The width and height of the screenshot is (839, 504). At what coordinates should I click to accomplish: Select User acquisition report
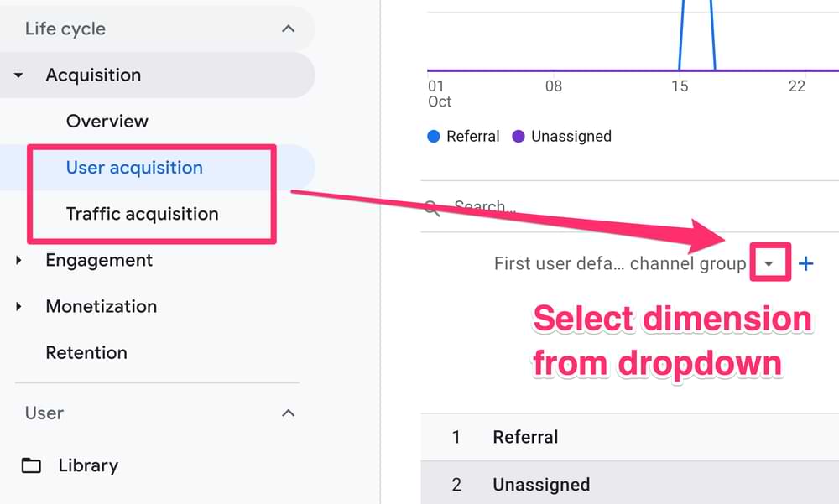tap(134, 168)
